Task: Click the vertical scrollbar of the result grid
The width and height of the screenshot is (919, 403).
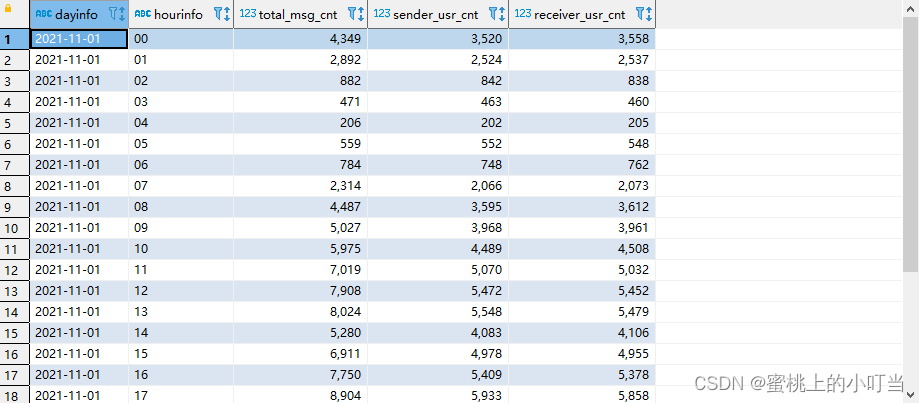Action: (910, 146)
